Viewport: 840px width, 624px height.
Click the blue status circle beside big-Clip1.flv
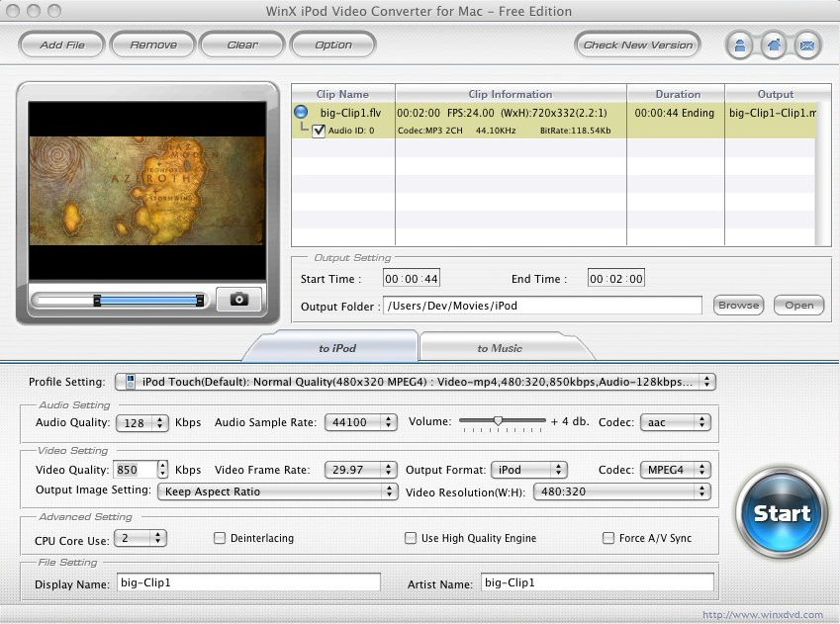(x=301, y=112)
